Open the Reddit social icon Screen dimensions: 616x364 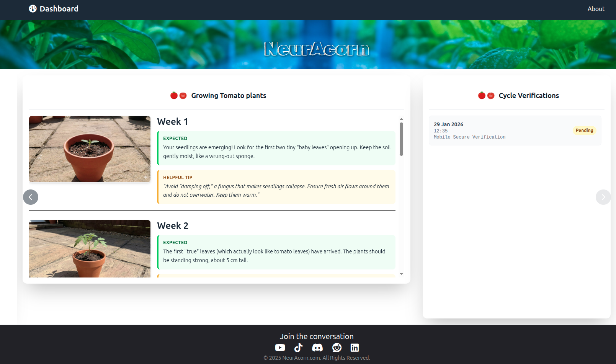337,348
